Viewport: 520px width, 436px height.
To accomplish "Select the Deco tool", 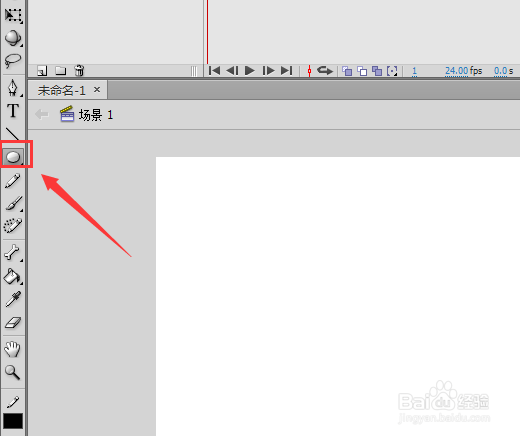I will coord(13,226).
